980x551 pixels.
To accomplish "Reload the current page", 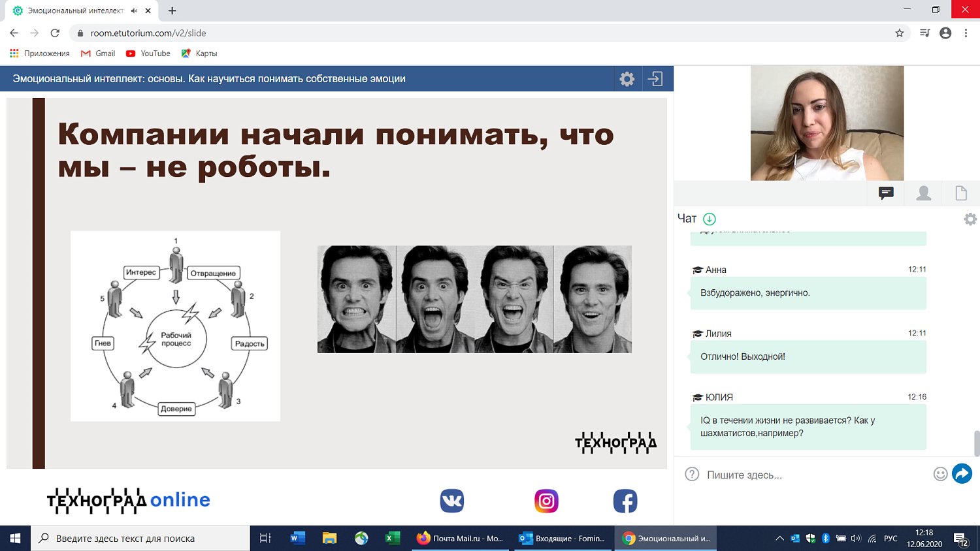I will pyautogui.click(x=55, y=33).
